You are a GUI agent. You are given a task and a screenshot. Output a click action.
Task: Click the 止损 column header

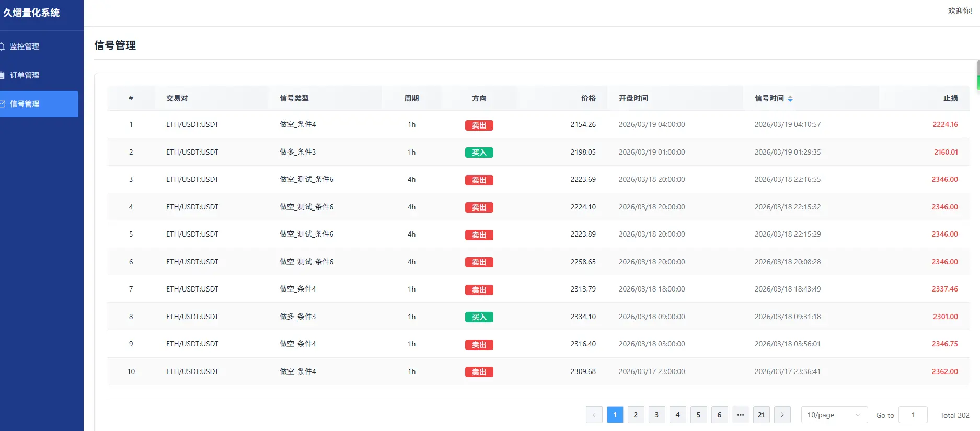950,98
